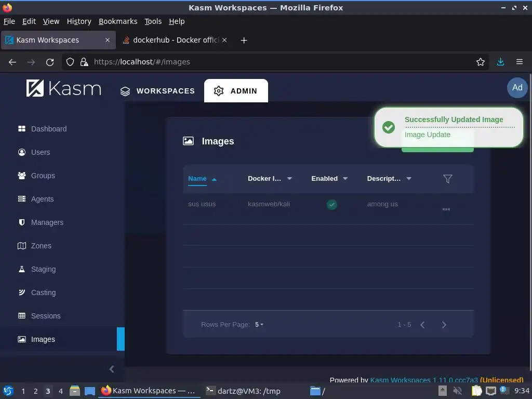Open the Bookmarks menu
Image resolution: width=532 pixels, height=399 pixels.
[x=118, y=21]
